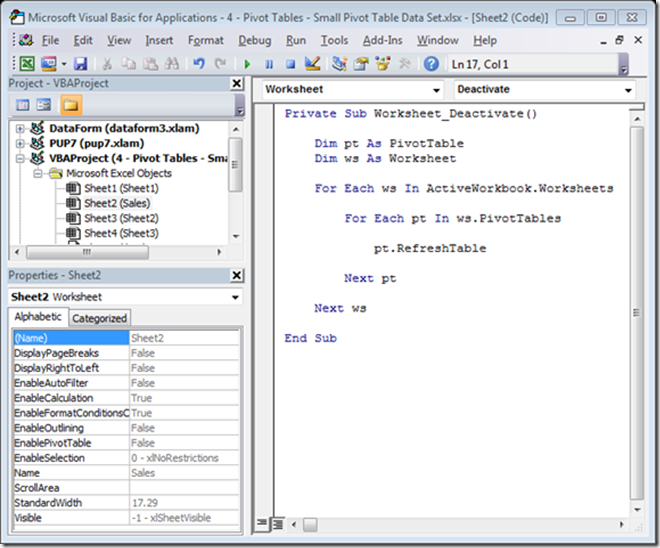Select Sheet3 (Sheet2) in project tree

click(x=120, y=217)
